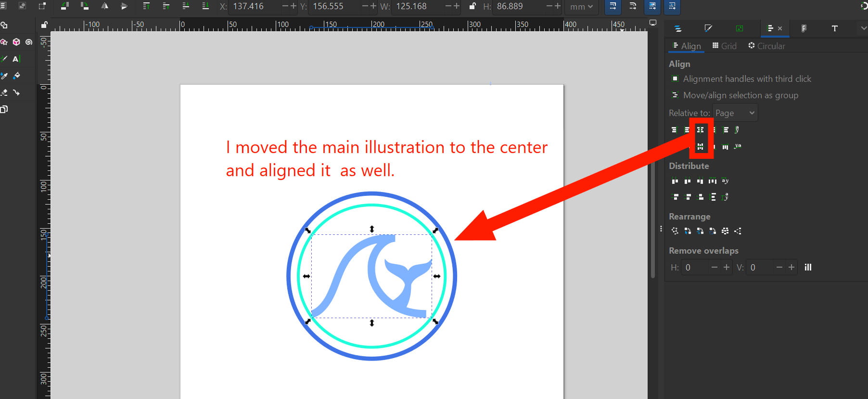Open the Text (T) dock tab
The image size is (868, 399).
click(835, 28)
